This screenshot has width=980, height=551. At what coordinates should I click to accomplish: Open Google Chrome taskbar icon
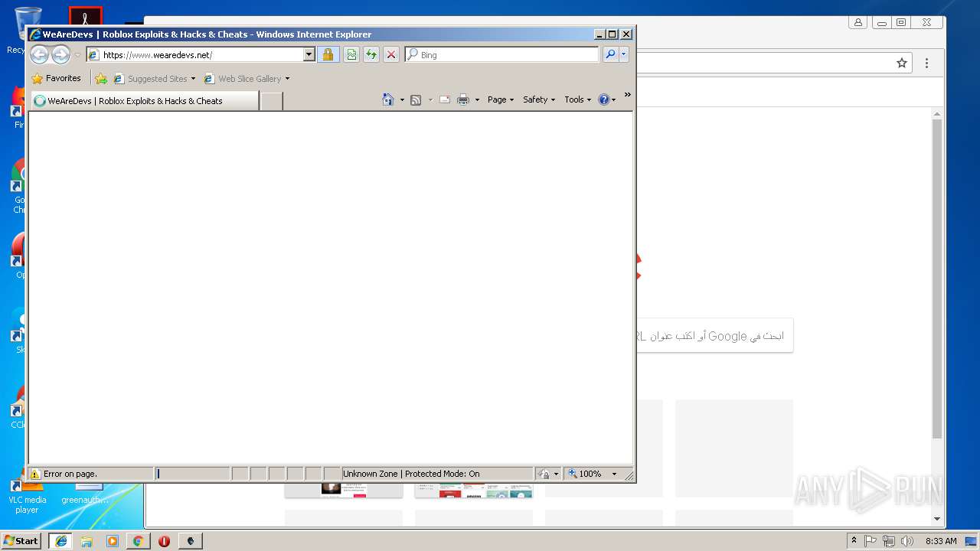[x=138, y=540]
